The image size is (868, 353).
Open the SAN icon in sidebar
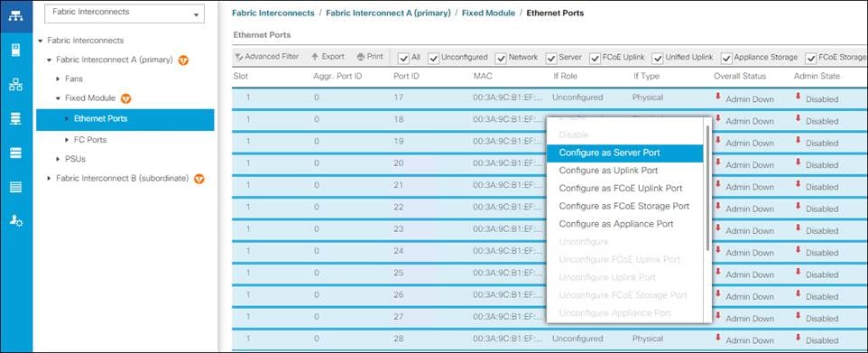[16, 118]
